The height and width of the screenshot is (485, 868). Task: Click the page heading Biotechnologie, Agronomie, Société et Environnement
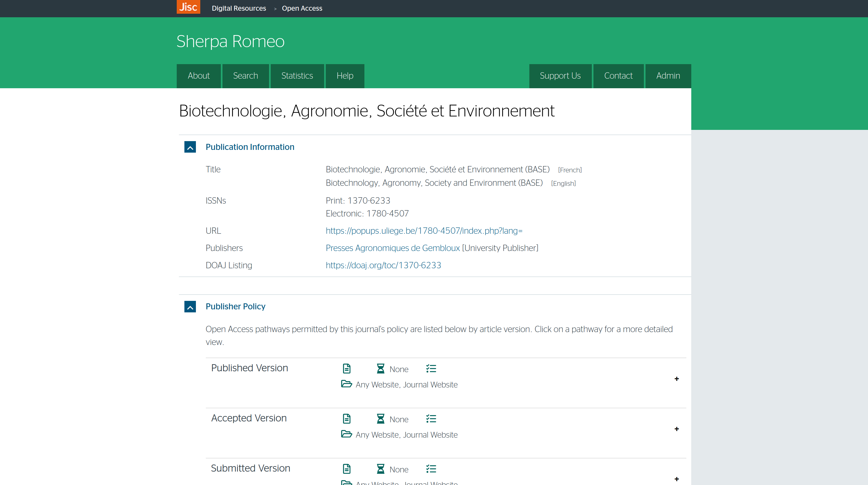click(x=367, y=111)
